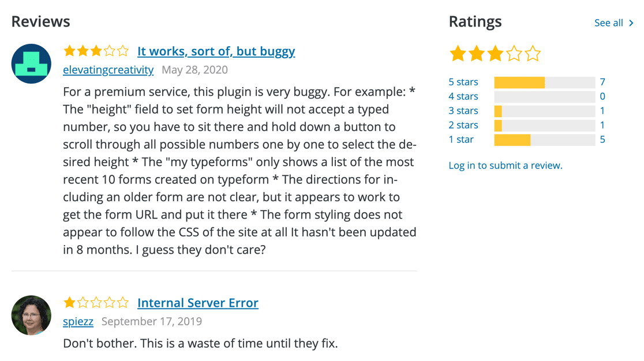
Task: Visit spiezz's profile link
Action: point(78,321)
